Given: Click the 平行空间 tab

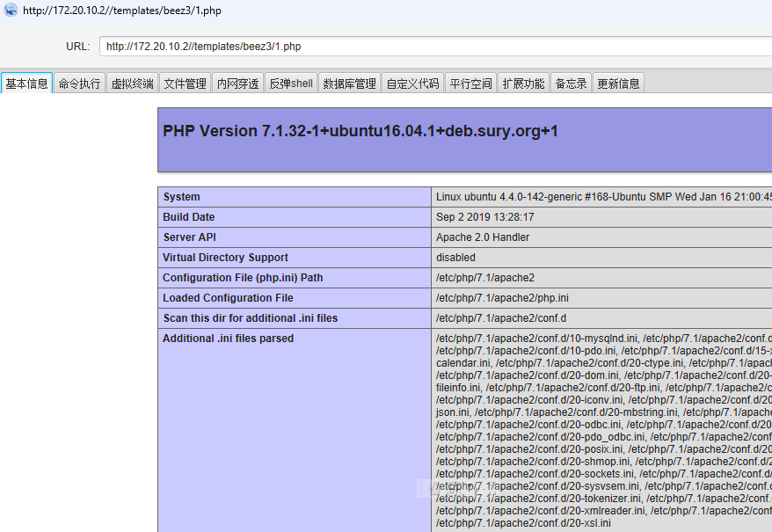Looking at the screenshot, I should click(471, 84).
